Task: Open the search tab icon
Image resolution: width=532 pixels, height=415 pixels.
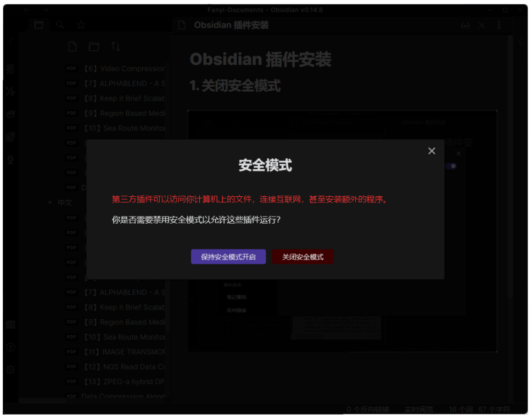Action: (60, 25)
